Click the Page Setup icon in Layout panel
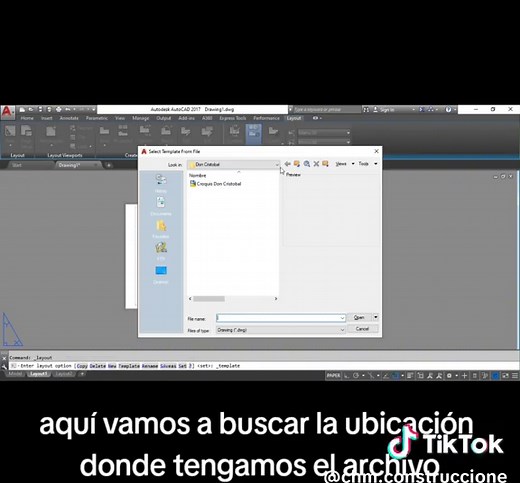 pyautogui.click(x=26, y=131)
